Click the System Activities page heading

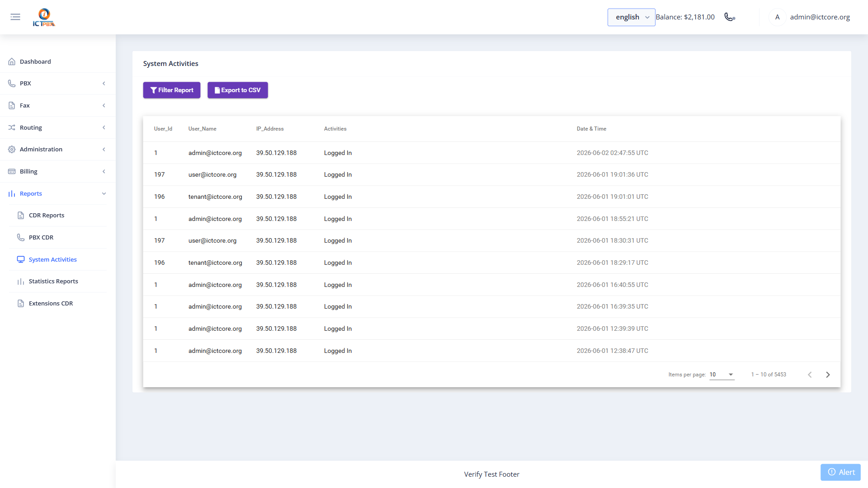(170, 64)
